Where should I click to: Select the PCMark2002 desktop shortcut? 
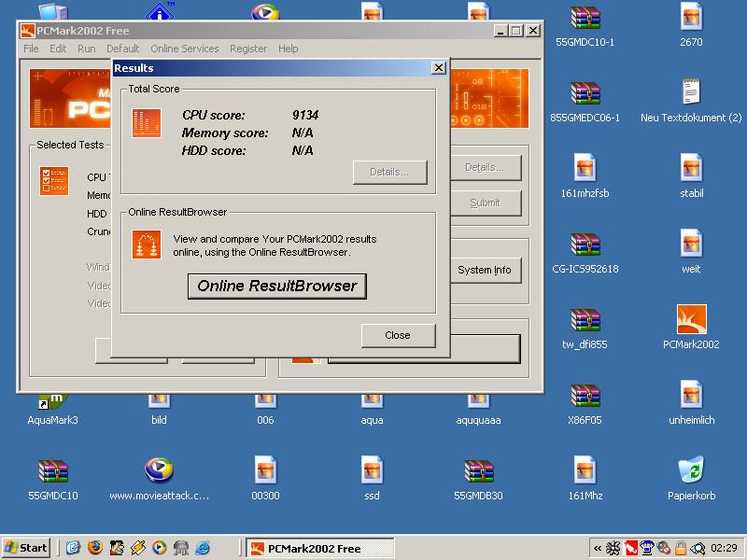pyautogui.click(x=691, y=329)
